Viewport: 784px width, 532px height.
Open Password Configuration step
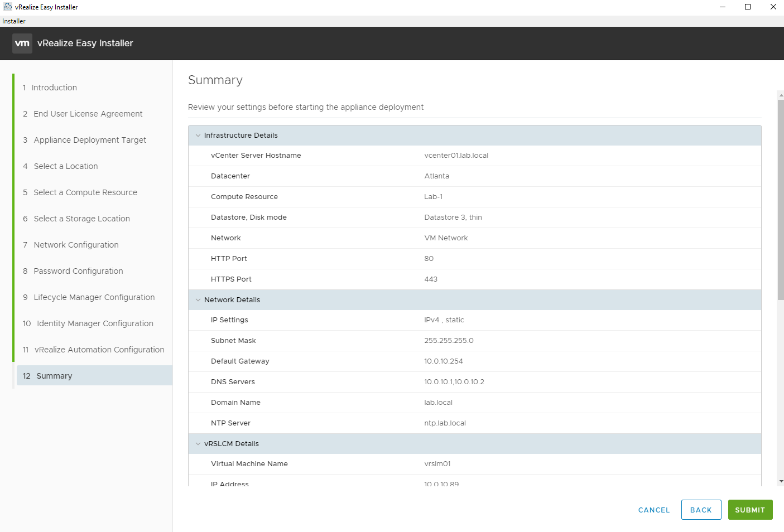coord(73,271)
